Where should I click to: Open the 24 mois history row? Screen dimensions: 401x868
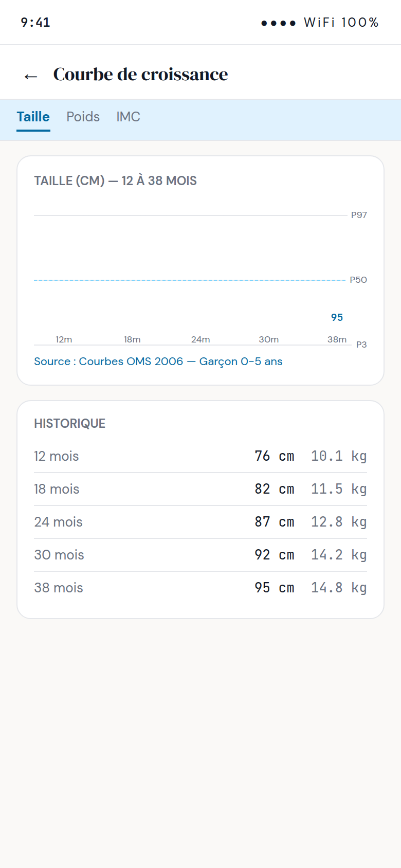pyautogui.click(x=200, y=522)
